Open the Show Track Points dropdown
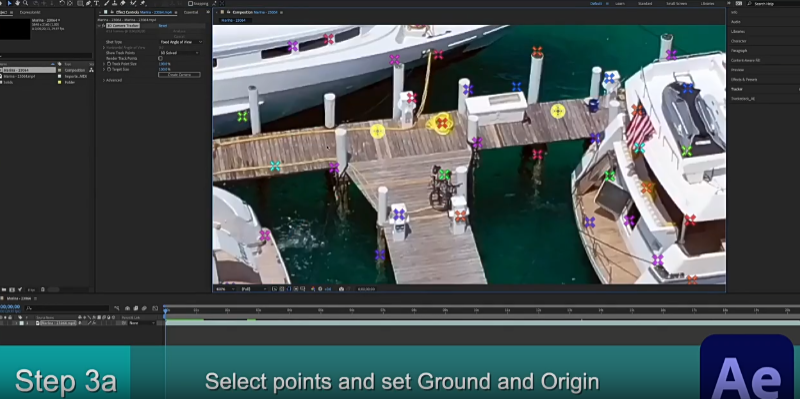The width and height of the screenshot is (800, 399). pos(180,53)
